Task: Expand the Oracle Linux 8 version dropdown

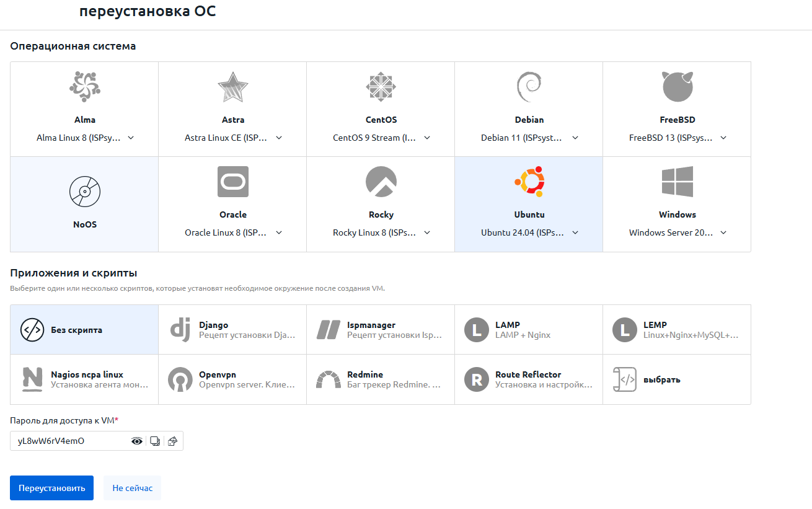Action: (233, 232)
